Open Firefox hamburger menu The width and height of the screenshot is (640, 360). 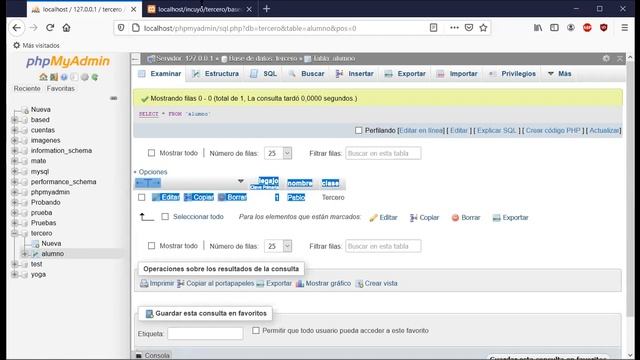click(x=624, y=28)
